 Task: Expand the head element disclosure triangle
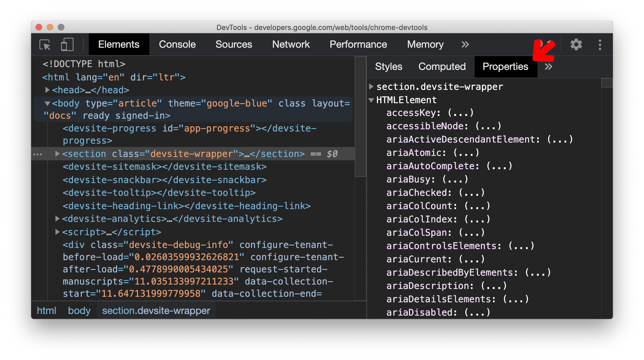pos(47,90)
